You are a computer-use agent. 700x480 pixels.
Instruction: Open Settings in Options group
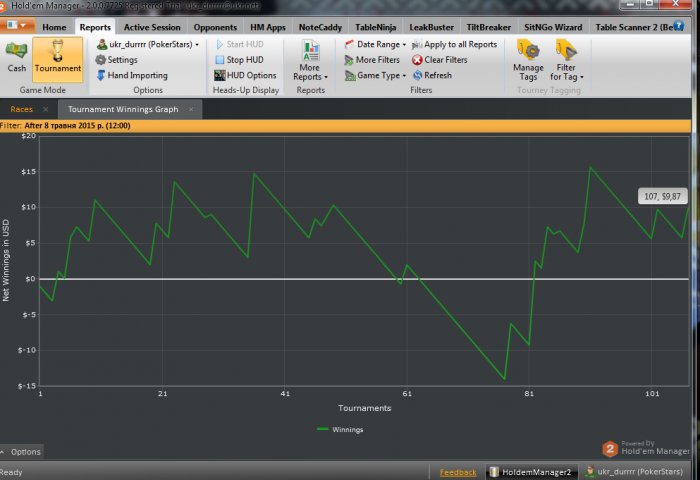[x=115, y=60]
